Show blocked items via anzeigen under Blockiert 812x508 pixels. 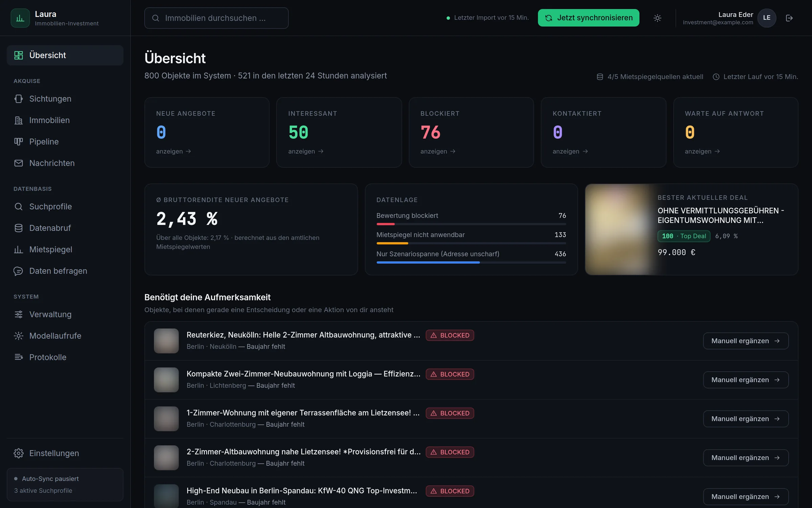tap(438, 151)
